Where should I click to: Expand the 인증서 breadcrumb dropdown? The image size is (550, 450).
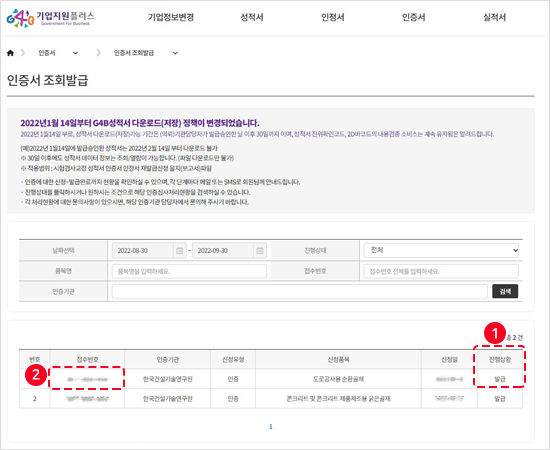[x=75, y=53]
